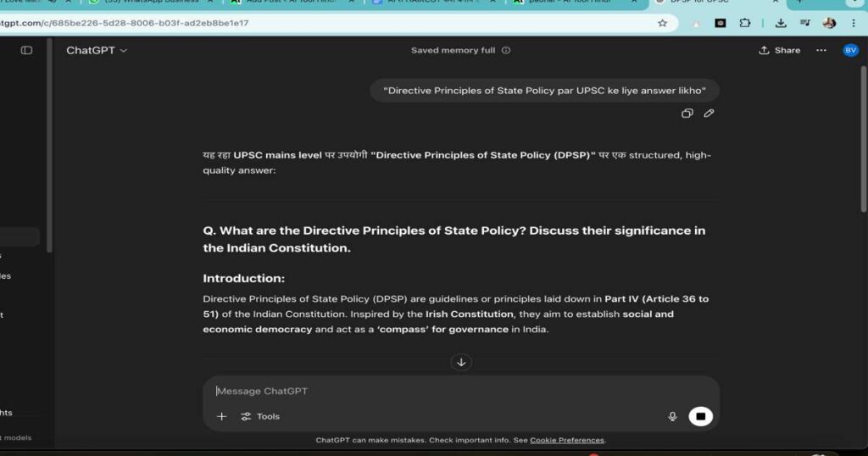This screenshot has height=456, width=868.
Task: Bookmark this page with the star icon
Action: pos(662,23)
